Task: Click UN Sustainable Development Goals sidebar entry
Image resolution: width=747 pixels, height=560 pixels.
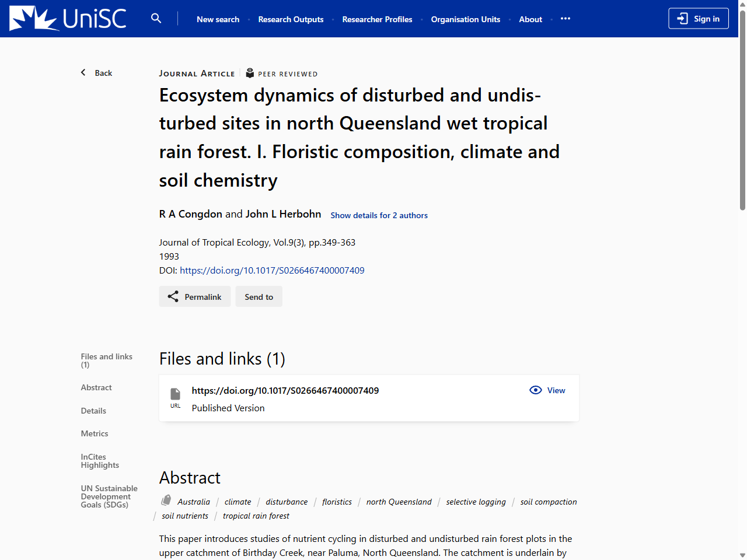Action: point(109,496)
